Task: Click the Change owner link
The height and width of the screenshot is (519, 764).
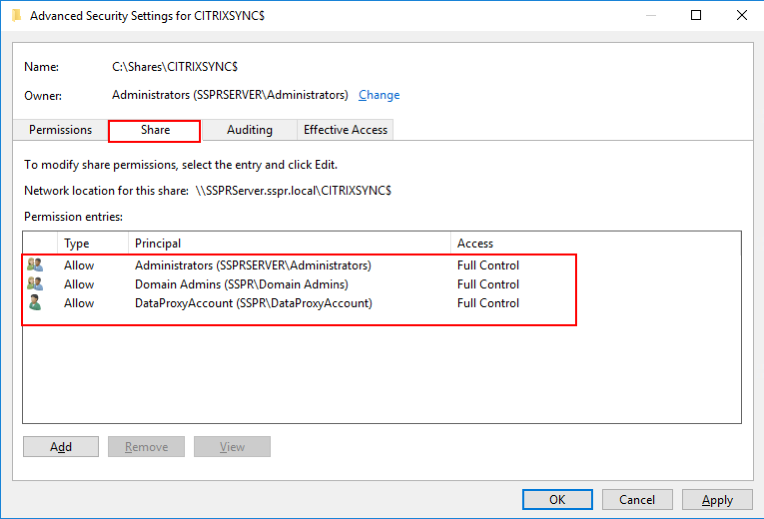Action: 379,95
